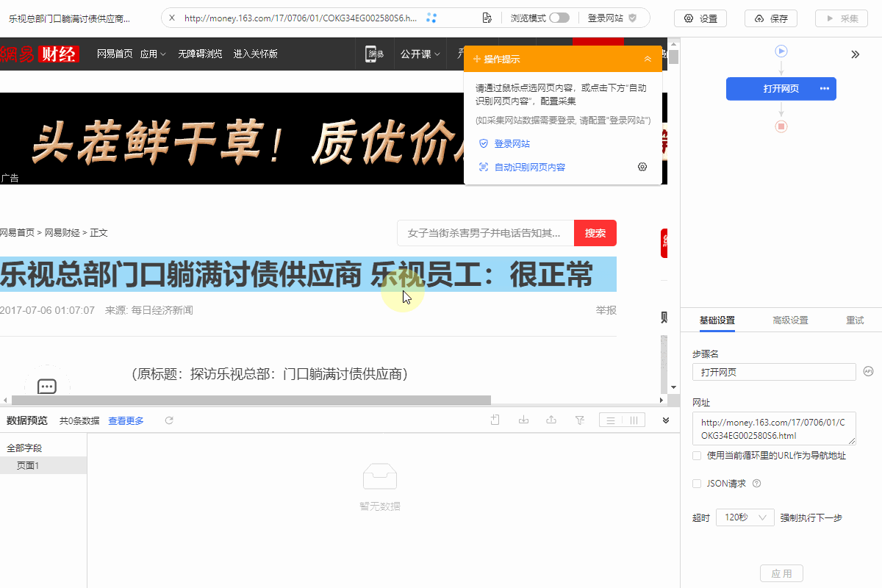
Task: Click 进入关怀版 in the navigation bar
Action: (255, 54)
